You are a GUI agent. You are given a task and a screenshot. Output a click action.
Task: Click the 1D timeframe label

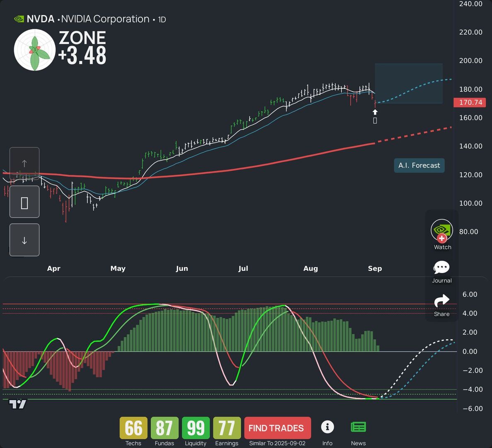coord(162,20)
